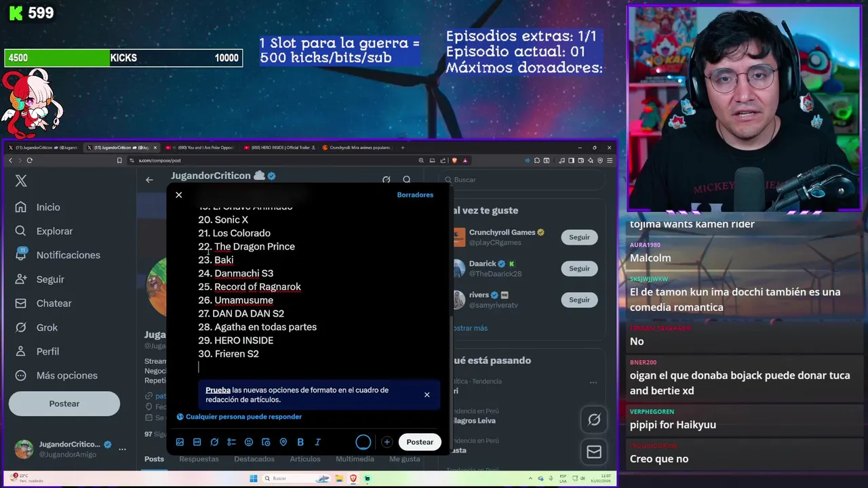Open account menu dots next to JugandorCritico
This screenshot has width=868, height=488.
pyautogui.click(x=122, y=449)
